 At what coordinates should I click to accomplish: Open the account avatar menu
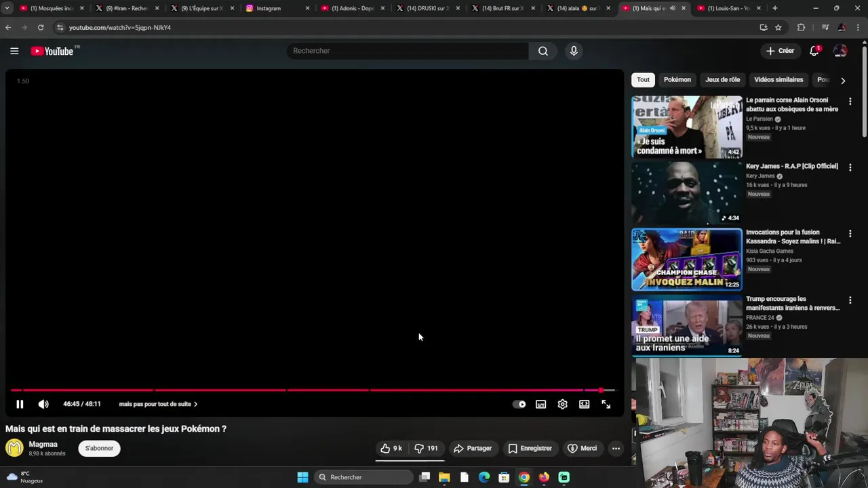[x=840, y=51]
